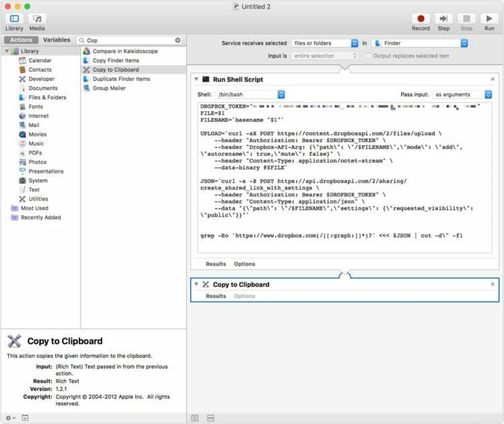Select Internet category
Screen dimensions: 504x424
[38, 116]
